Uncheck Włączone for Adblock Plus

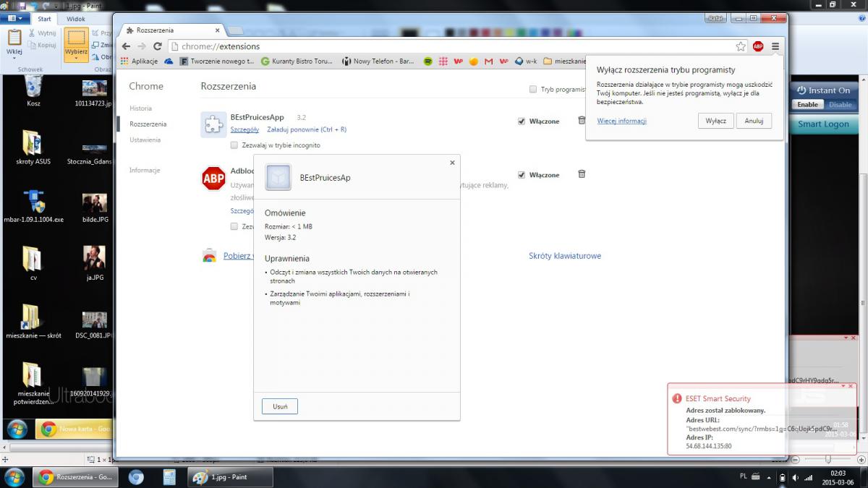(x=522, y=175)
